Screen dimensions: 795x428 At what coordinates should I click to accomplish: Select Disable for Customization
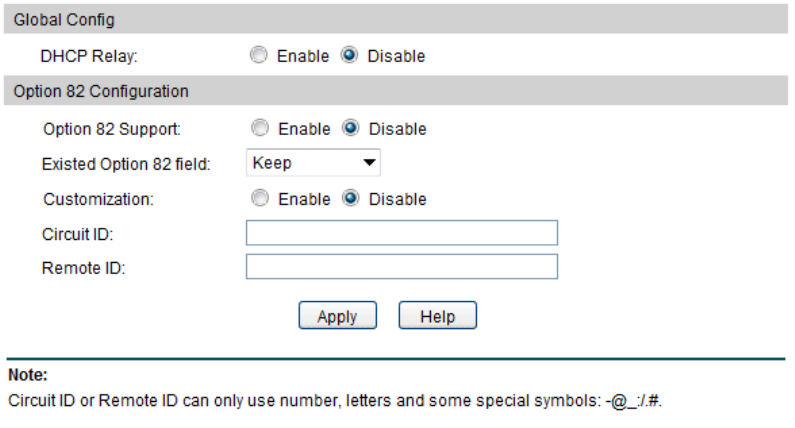coord(350,199)
